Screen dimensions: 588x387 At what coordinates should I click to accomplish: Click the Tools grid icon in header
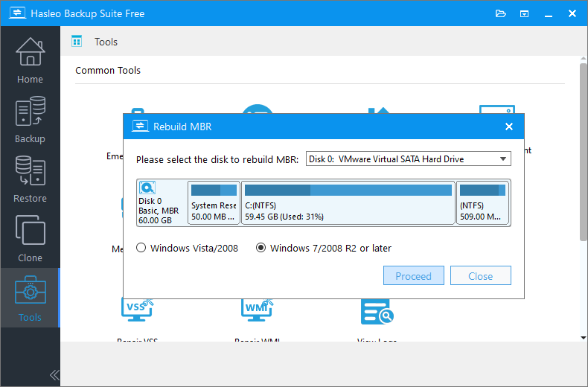[x=77, y=41]
